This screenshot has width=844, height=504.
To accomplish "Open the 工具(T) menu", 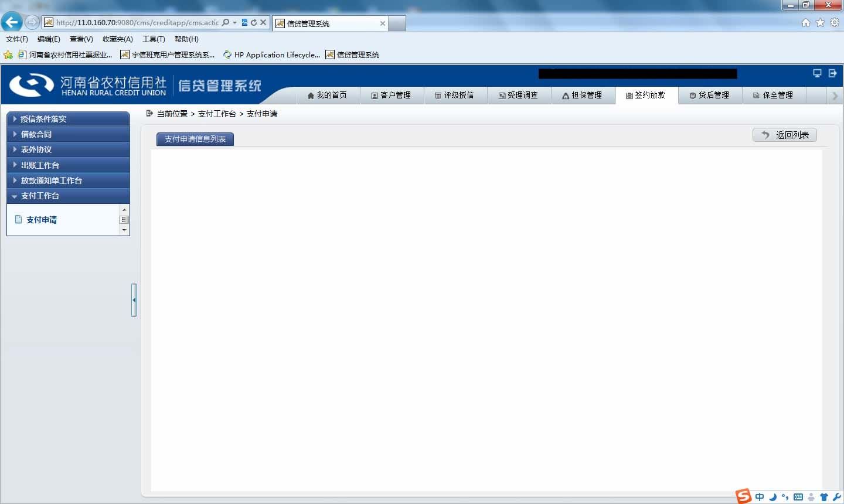I will 154,39.
